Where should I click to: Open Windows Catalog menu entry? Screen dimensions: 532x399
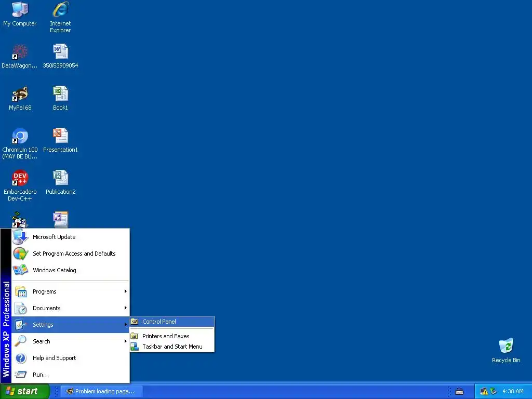[71, 270]
